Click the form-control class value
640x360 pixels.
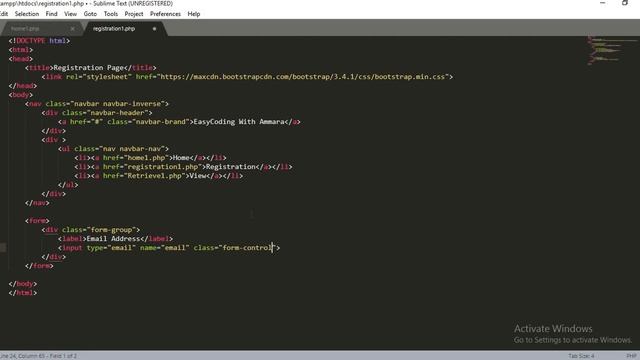pos(247,248)
